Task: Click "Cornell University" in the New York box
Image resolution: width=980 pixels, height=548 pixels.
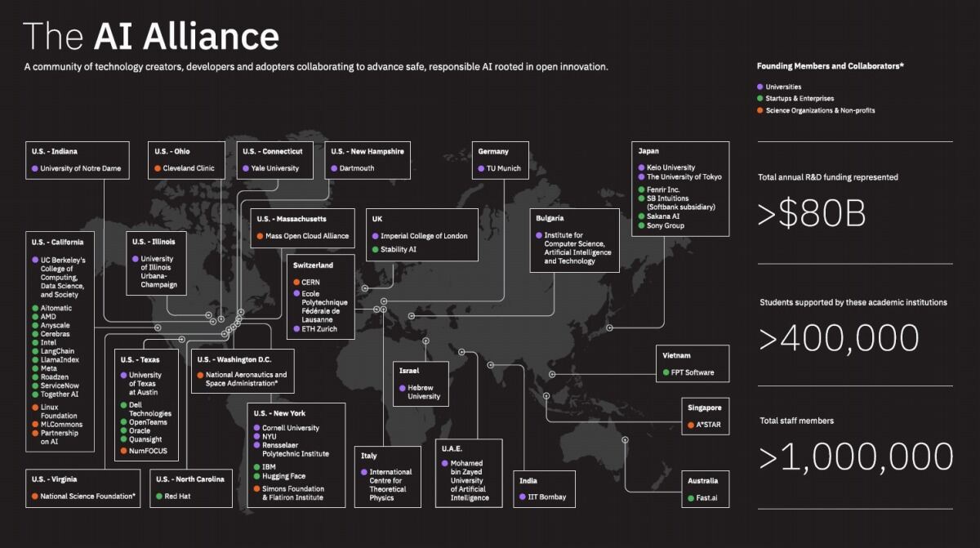Action: pos(291,428)
